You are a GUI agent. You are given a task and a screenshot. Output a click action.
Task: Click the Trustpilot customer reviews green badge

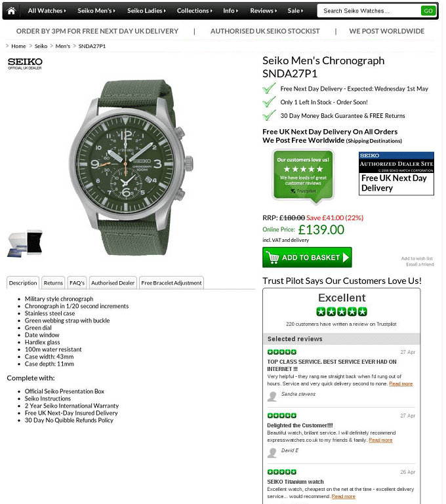pyautogui.click(x=303, y=176)
